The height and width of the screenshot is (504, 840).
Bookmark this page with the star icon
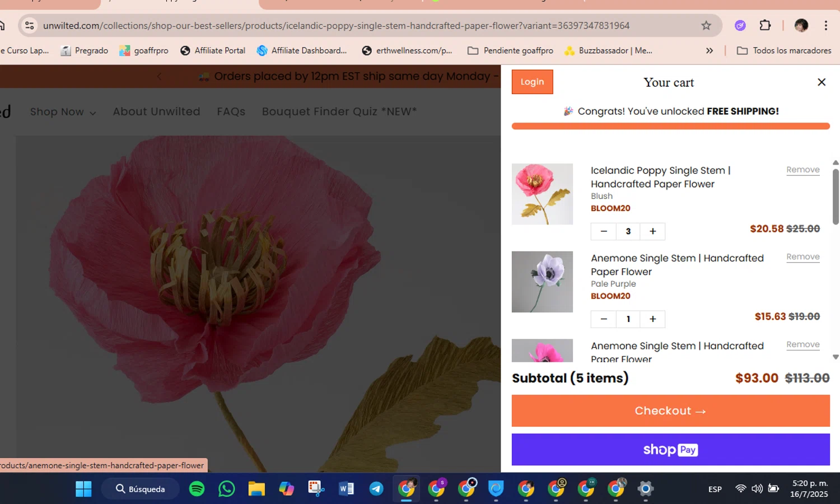click(x=706, y=26)
